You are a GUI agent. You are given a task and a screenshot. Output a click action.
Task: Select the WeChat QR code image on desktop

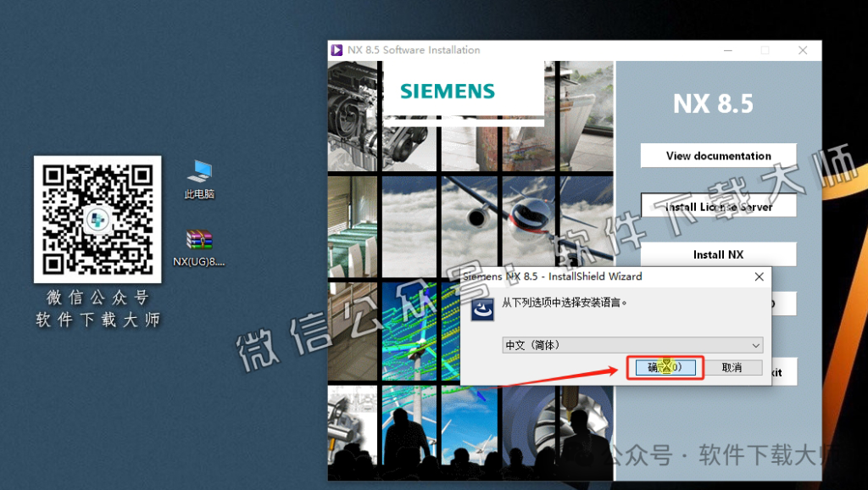click(97, 219)
